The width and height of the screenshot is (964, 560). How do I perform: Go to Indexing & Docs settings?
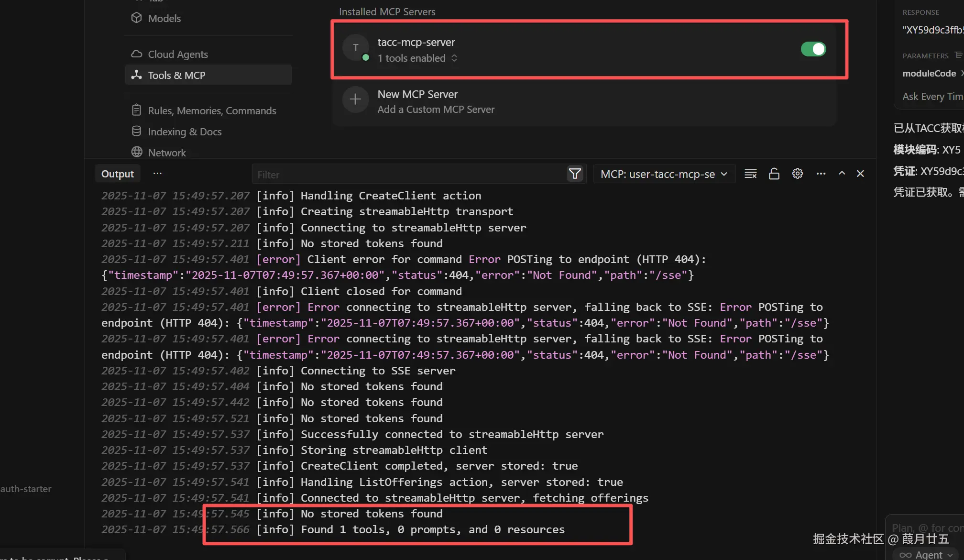coord(185,132)
